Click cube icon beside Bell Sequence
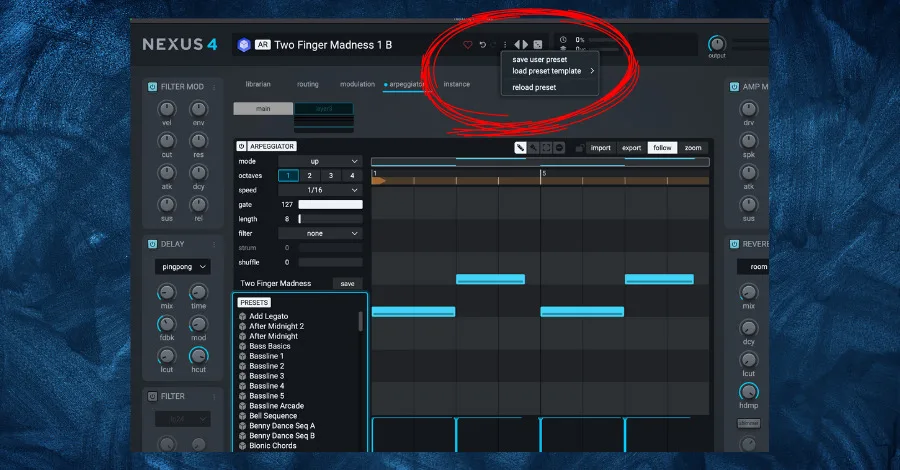This screenshot has height=470, width=900. [x=242, y=416]
